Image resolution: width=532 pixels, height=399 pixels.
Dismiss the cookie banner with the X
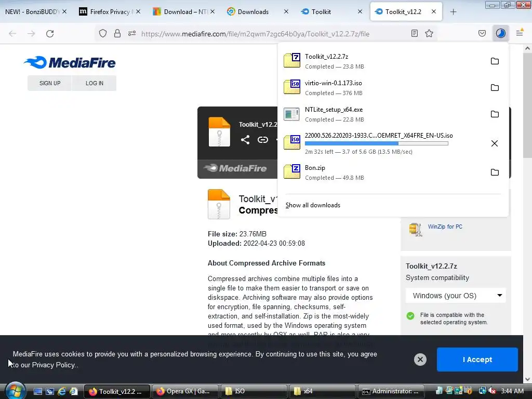pyautogui.click(x=420, y=360)
